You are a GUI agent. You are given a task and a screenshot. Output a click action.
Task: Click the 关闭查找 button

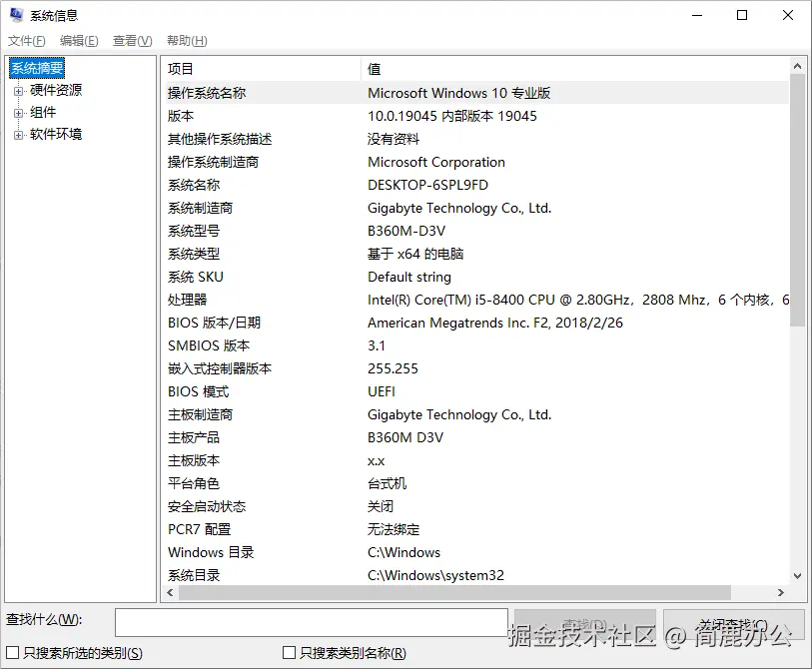tap(731, 620)
